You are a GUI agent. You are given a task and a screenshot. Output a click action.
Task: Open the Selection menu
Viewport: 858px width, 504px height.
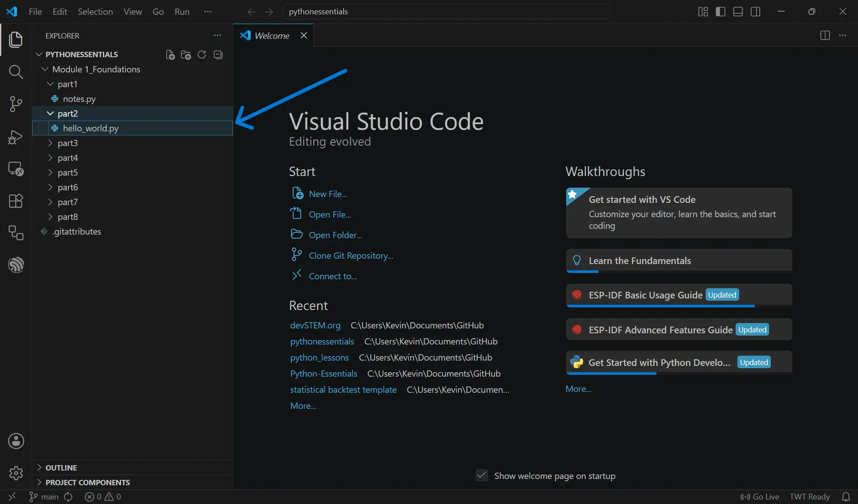[95, 12]
